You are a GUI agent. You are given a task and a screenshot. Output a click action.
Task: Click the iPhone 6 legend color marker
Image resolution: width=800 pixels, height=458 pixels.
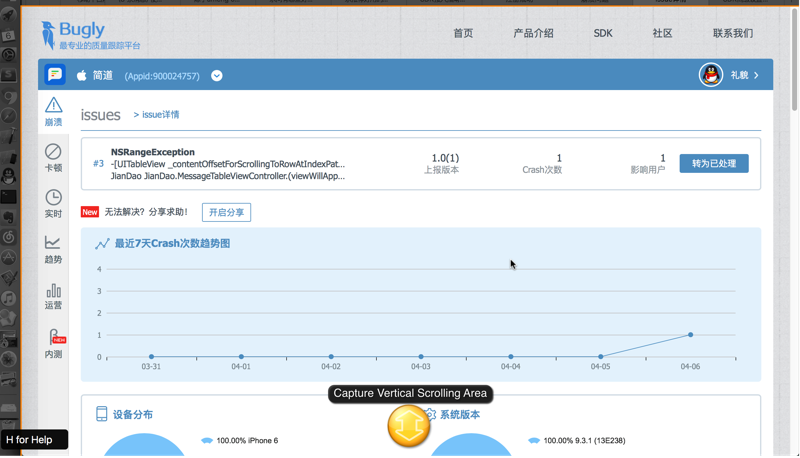tap(207, 441)
